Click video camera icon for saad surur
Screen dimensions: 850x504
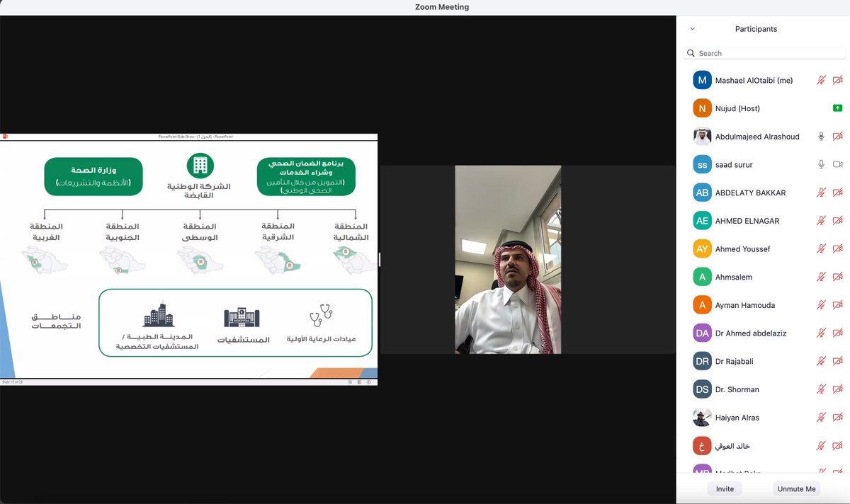point(837,164)
